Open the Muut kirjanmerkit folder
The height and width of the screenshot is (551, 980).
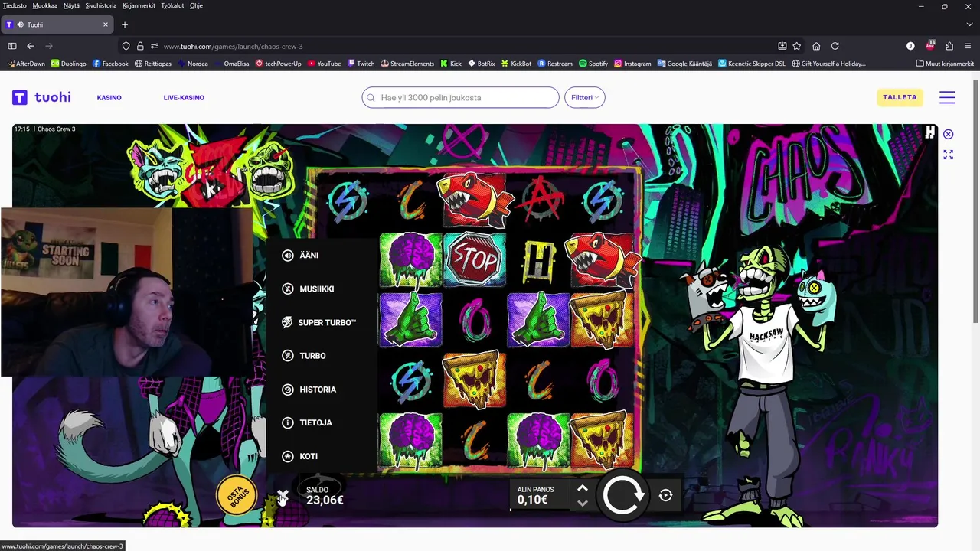(x=945, y=64)
